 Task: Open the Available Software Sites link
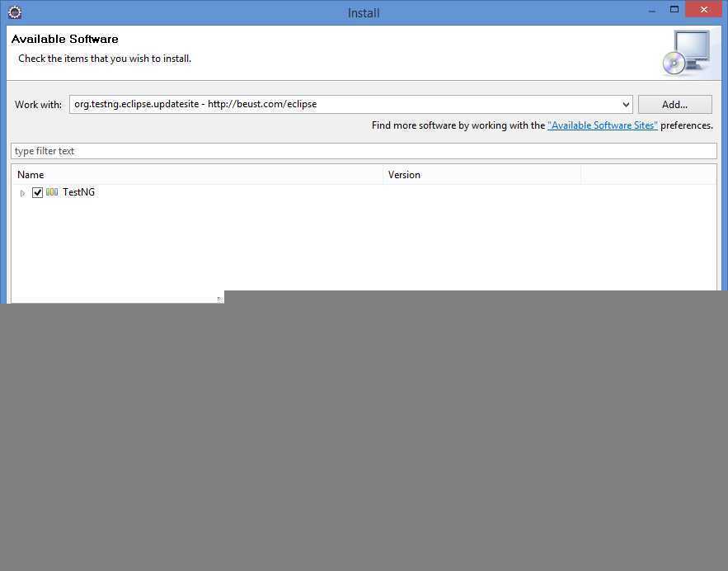coord(602,125)
